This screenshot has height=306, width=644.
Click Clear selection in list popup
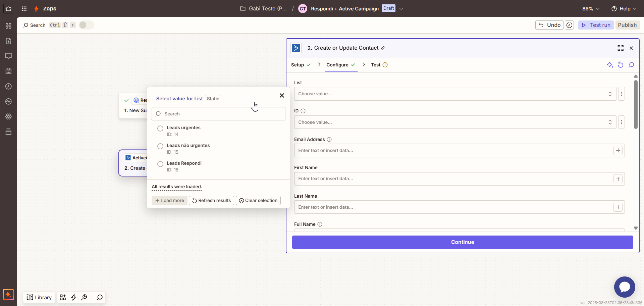[258, 201]
